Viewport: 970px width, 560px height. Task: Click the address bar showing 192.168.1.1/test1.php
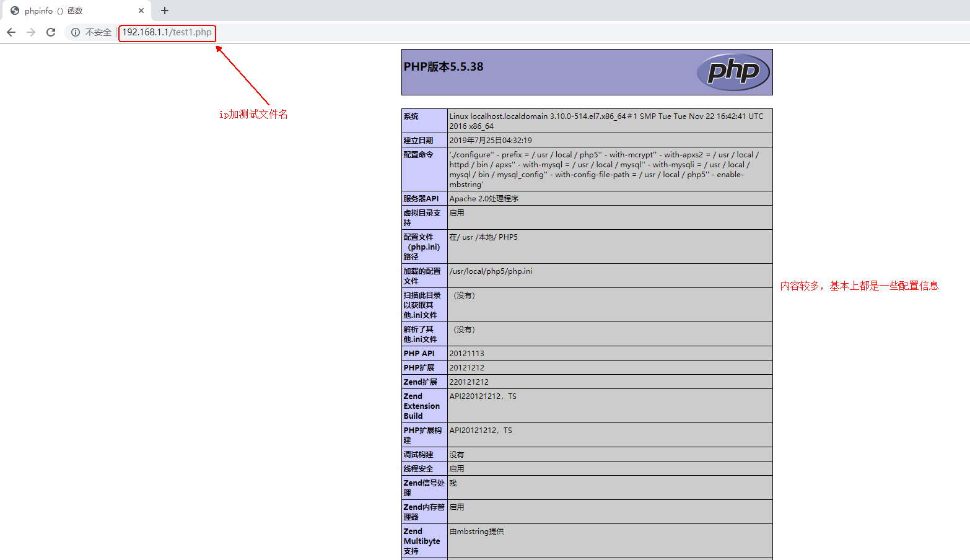167,32
